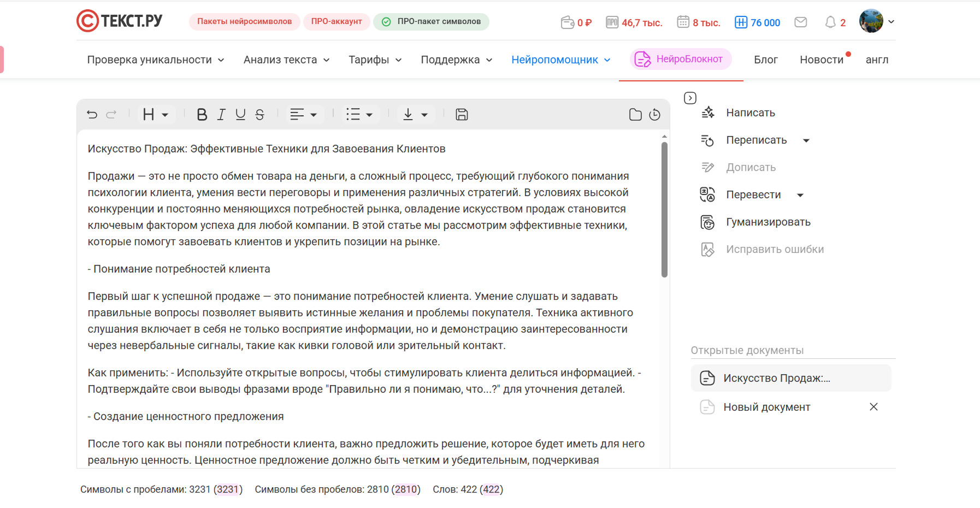Save the document with the floppy disk icon
The image size is (980, 508).
pos(462,114)
